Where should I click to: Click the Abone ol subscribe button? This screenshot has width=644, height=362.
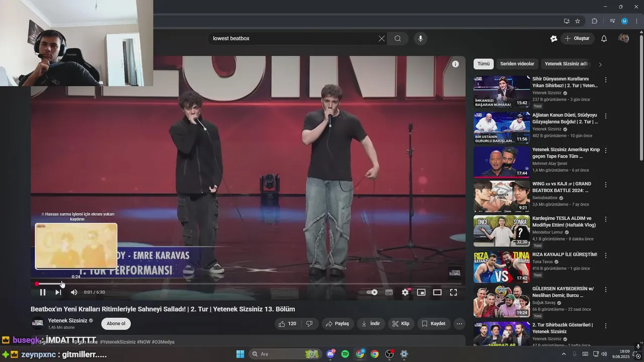click(x=116, y=324)
